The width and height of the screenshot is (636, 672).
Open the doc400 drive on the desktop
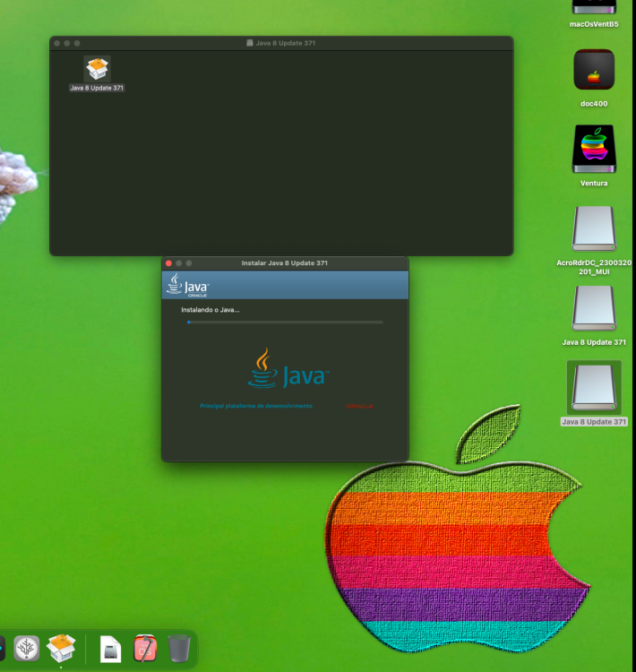click(x=594, y=70)
